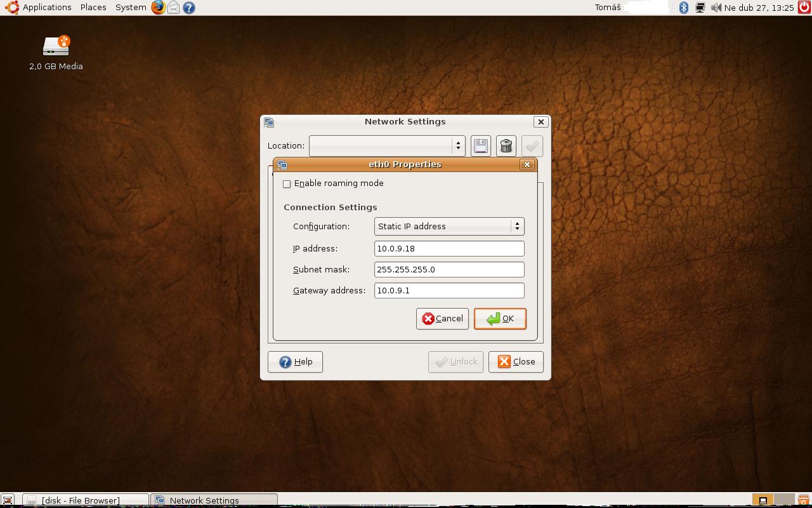Open the System menu

tap(131, 8)
